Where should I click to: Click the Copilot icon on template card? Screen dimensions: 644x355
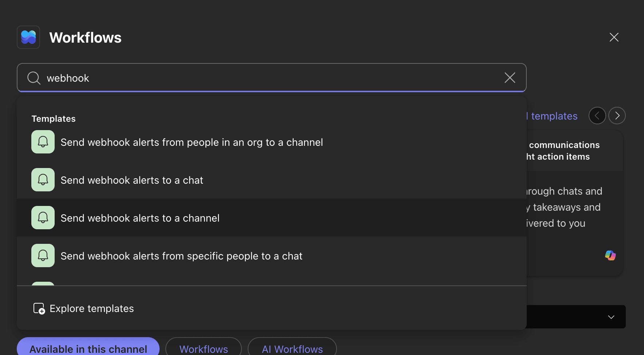click(x=610, y=255)
